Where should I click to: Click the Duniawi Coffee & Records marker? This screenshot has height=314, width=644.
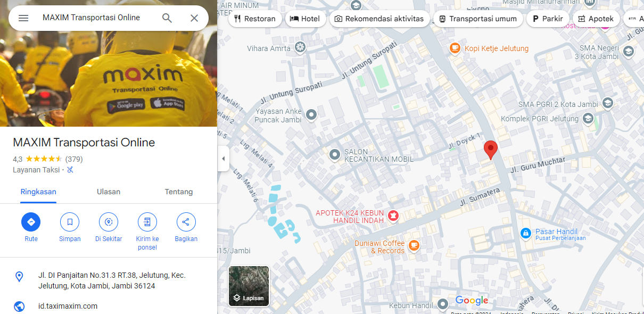(x=414, y=245)
